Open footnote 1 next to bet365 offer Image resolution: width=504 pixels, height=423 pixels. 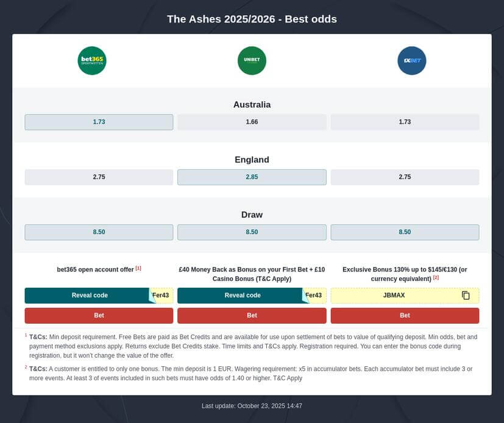pyautogui.click(x=138, y=268)
